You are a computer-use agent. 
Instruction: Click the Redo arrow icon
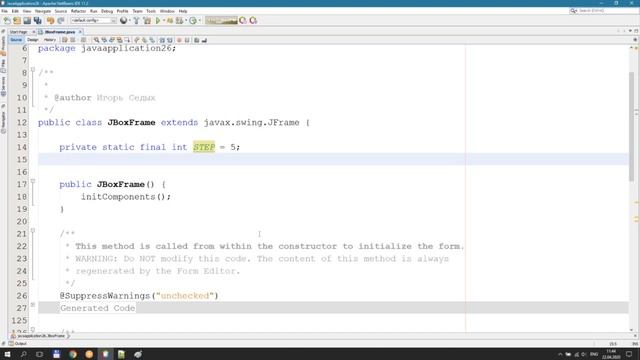pos(61,20)
